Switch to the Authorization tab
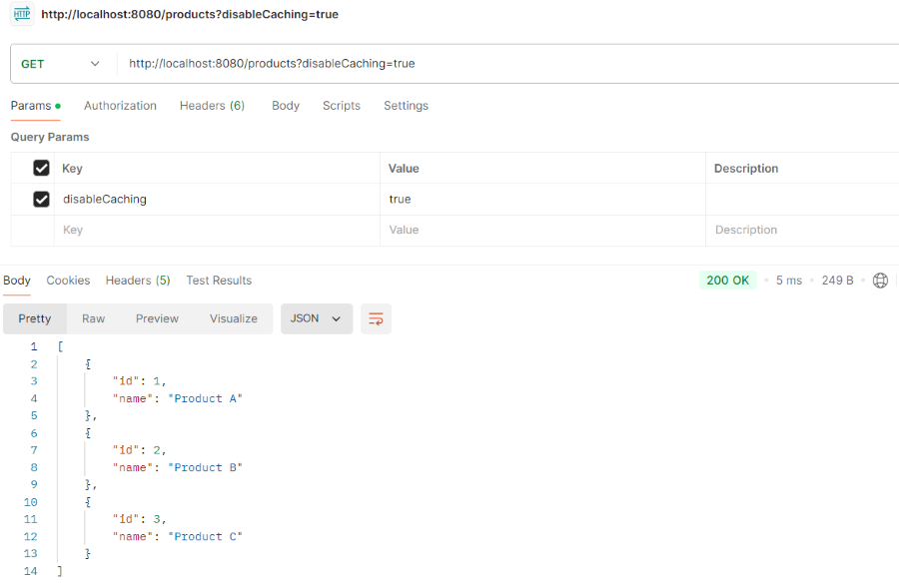Viewport: 899px width, 588px height. (x=121, y=106)
